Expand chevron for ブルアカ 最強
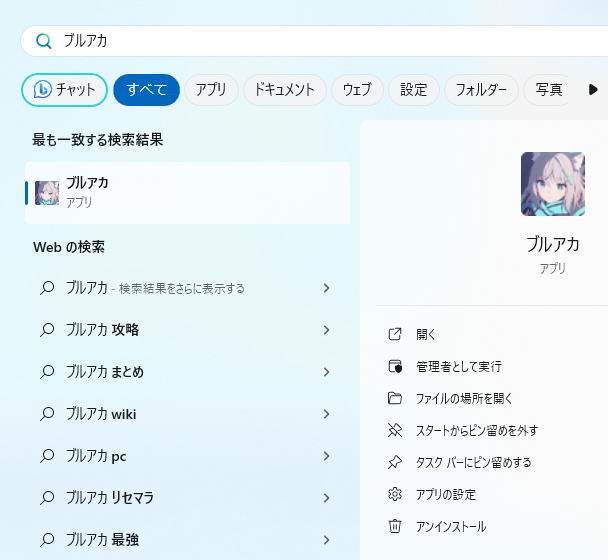This screenshot has width=608, height=560. tap(326, 540)
